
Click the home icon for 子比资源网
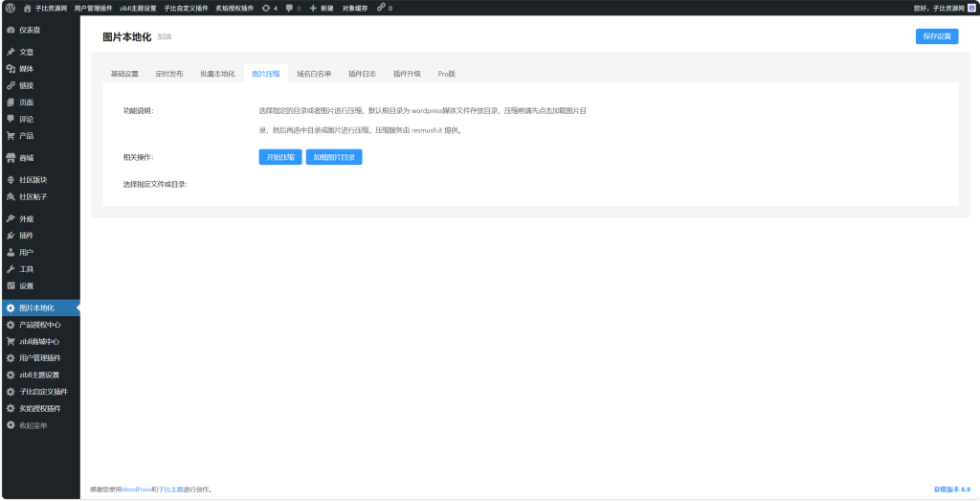[x=27, y=8]
